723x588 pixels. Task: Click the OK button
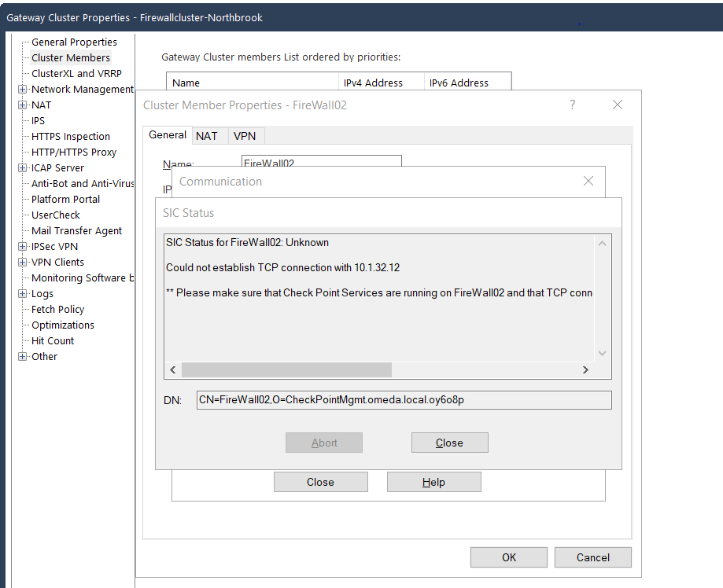point(508,557)
